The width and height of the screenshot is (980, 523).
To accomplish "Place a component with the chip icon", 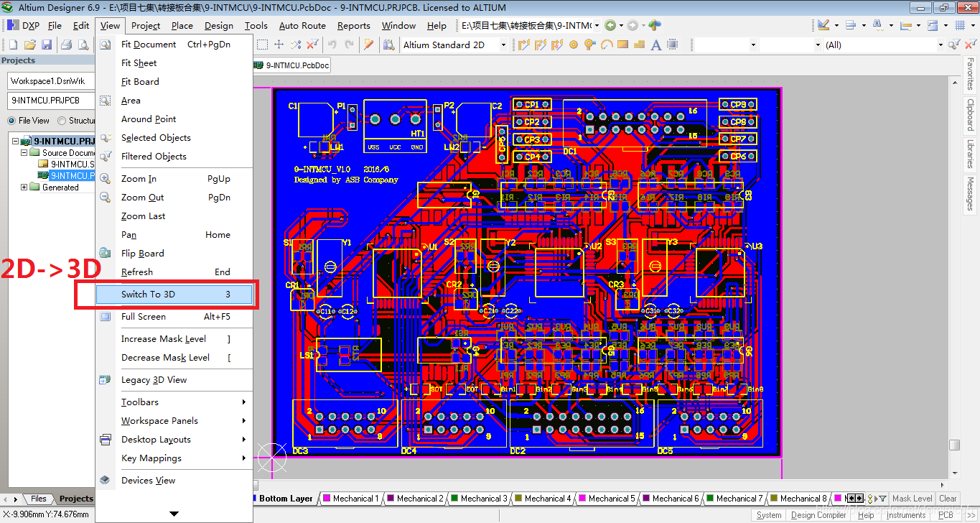I will 672,45.
